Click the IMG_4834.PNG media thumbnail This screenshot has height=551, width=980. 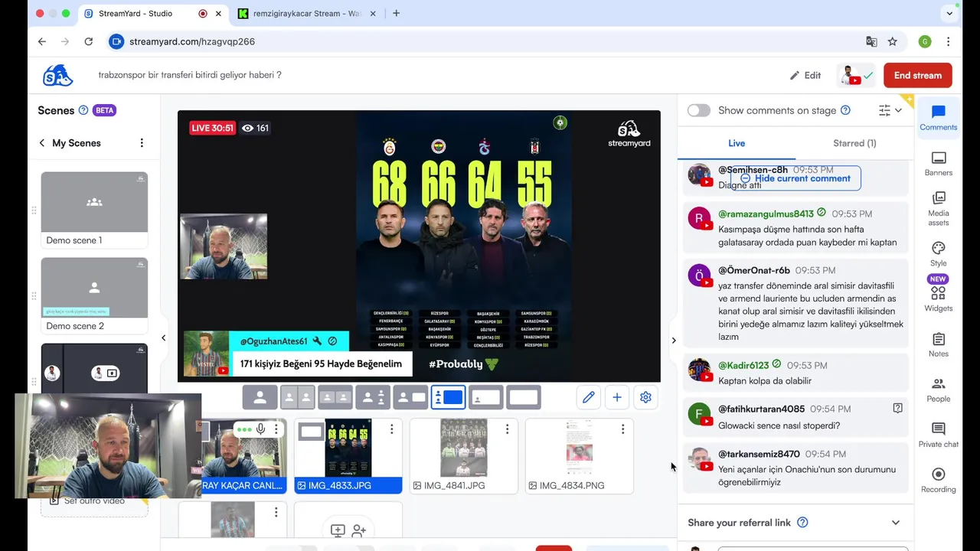[580, 448]
